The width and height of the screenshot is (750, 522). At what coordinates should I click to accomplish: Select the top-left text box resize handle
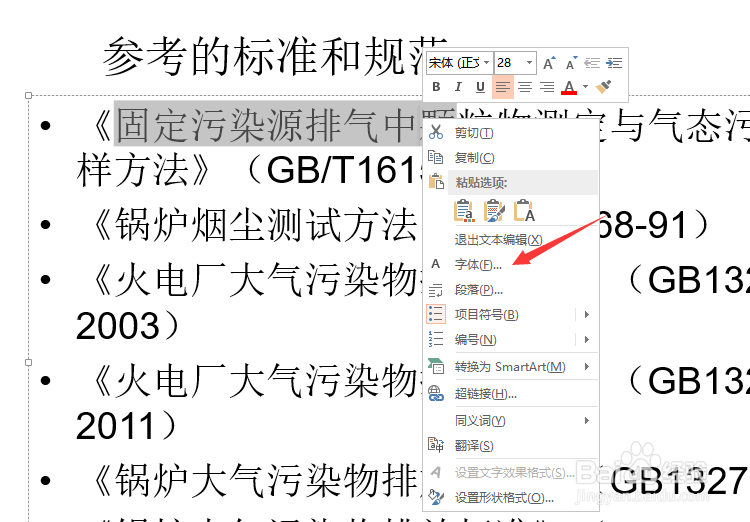pos(29,96)
